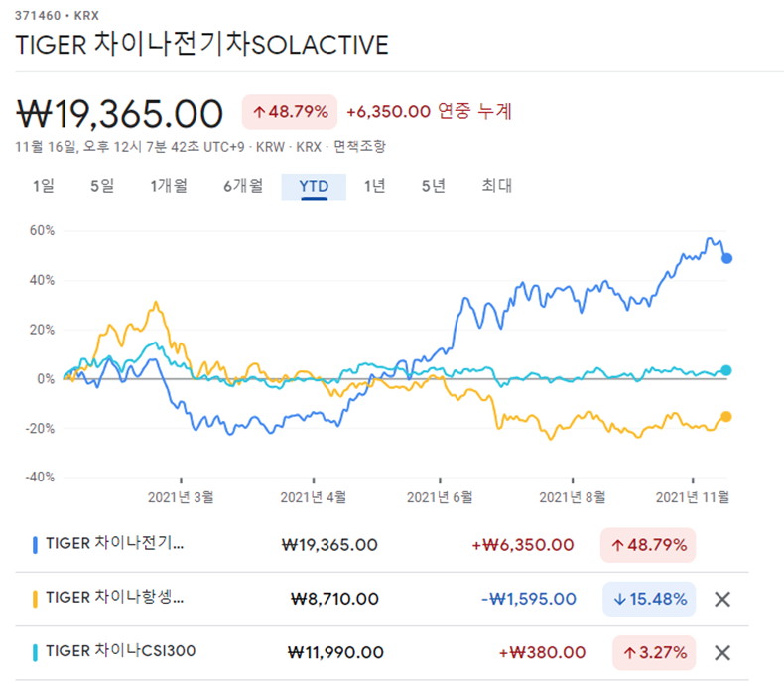Select the YTD range tab
Viewport: 784px width, 686px height.
pyautogui.click(x=314, y=187)
